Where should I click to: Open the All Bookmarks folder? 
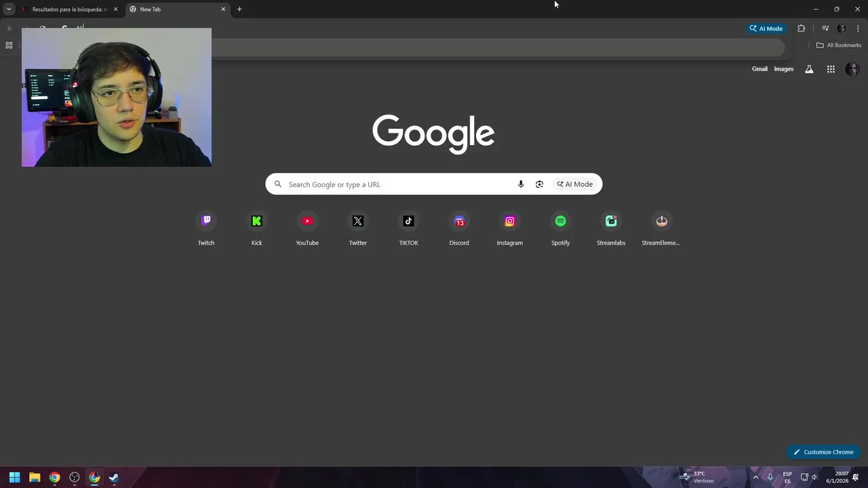pos(839,45)
